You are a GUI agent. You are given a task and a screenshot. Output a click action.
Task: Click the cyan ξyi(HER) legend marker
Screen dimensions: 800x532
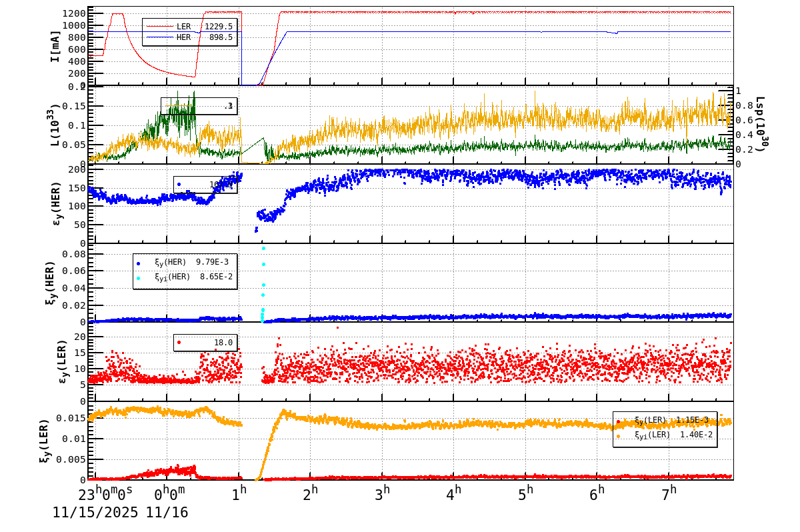point(138,277)
